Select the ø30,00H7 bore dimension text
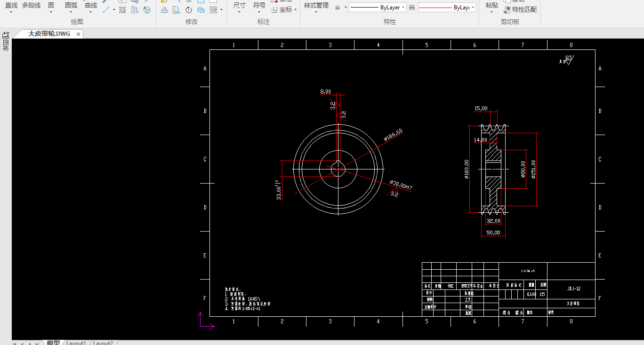The image size is (644, 345). point(401,185)
